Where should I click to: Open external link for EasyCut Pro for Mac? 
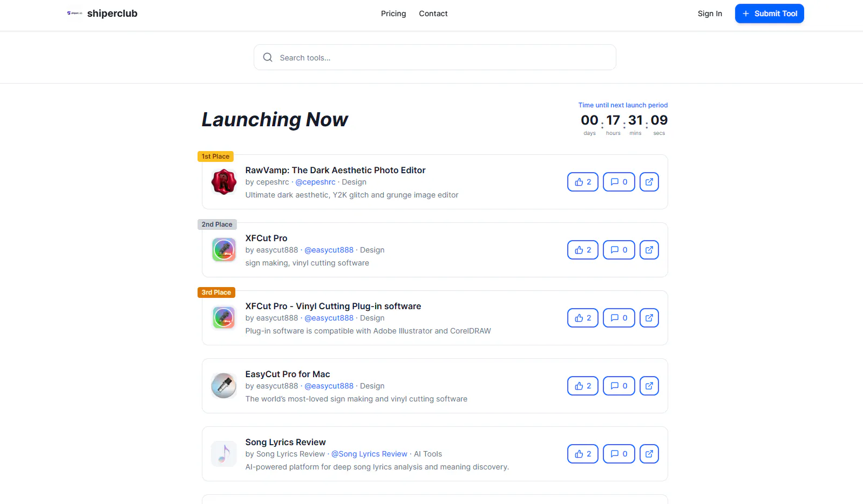point(649,386)
